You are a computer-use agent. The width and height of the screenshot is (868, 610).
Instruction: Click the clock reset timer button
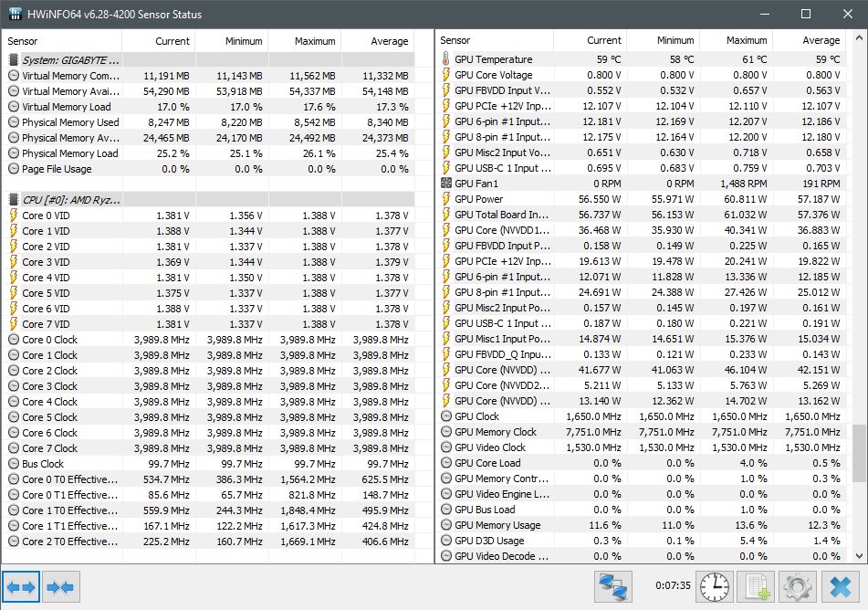(715, 587)
